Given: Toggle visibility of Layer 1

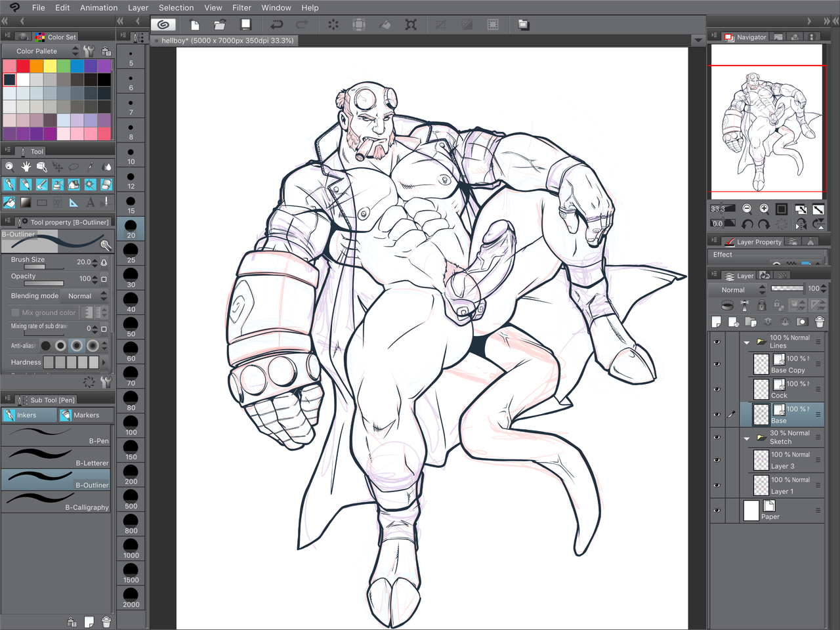Looking at the screenshot, I should (717, 486).
